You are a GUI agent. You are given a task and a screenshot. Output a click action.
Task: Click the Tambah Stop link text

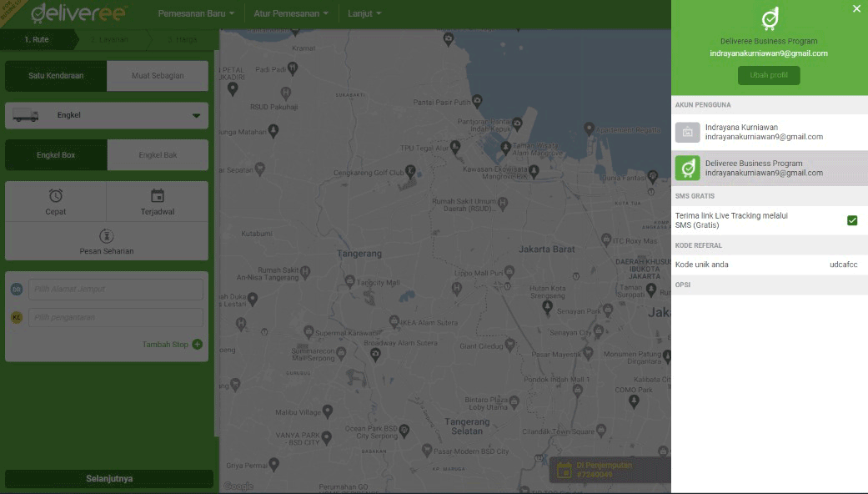(x=165, y=345)
